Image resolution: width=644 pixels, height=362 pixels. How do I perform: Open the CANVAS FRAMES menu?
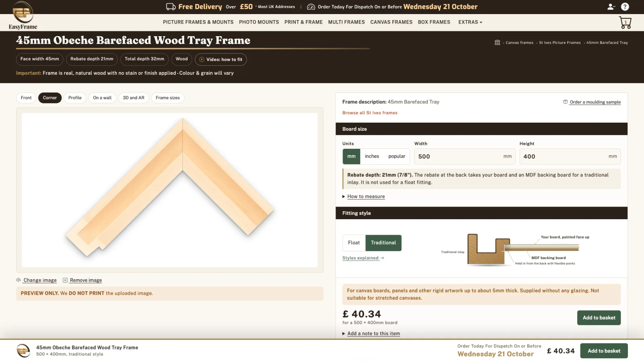(391, 22)
